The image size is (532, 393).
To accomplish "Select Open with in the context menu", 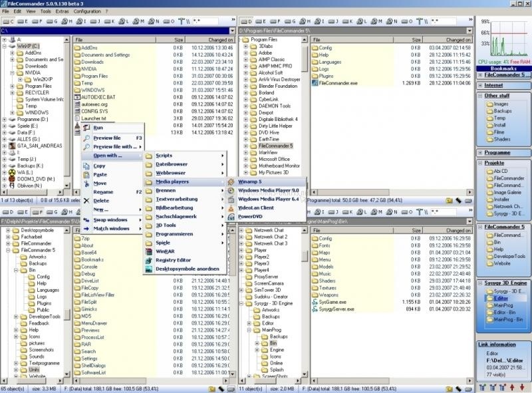I will (108, 155).
